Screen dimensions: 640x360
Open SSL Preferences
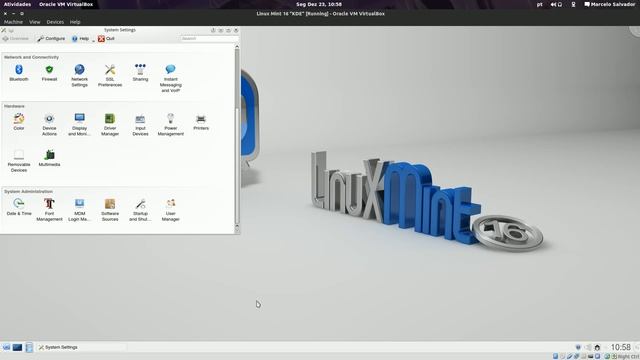pos(110,76)
